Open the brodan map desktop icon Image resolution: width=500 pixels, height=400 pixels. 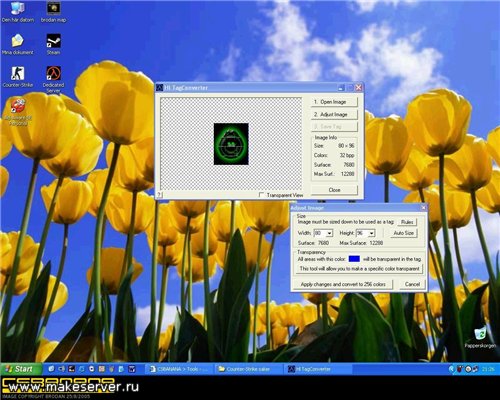coord(53,12)
